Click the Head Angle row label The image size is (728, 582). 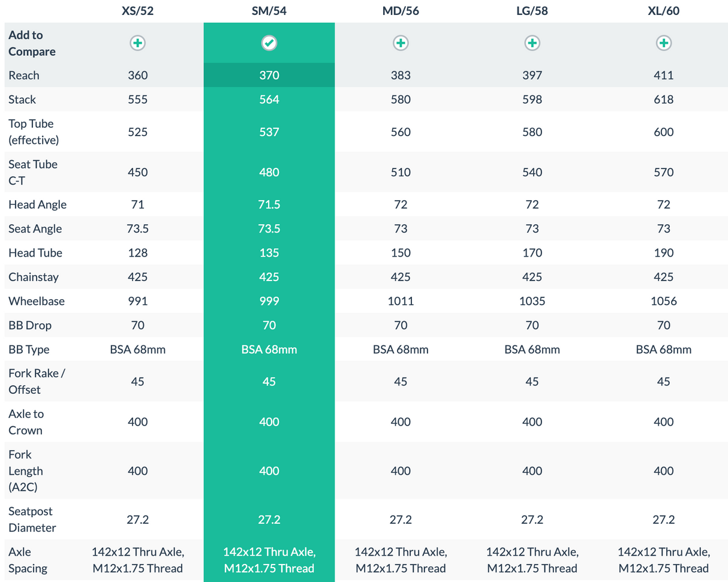click(37, 204)
